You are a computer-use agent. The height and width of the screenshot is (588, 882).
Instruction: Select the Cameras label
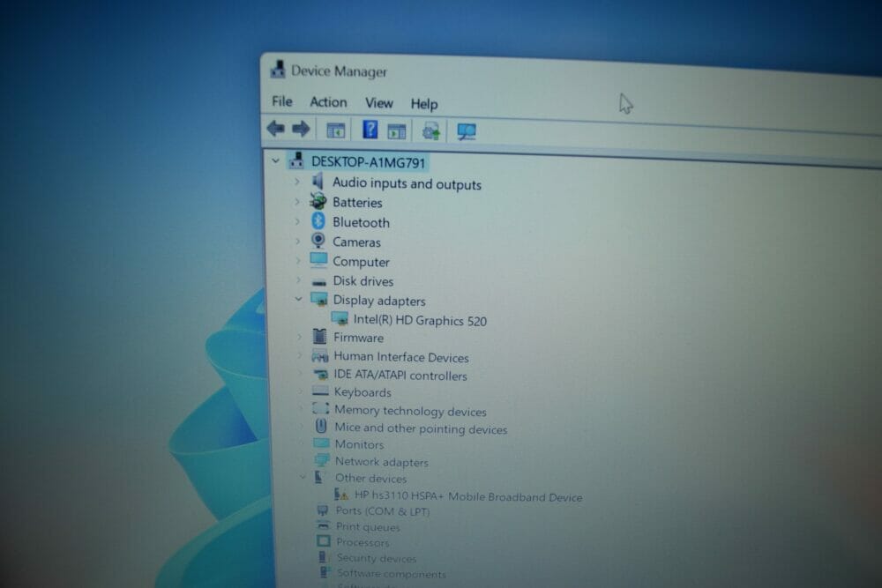356,242
